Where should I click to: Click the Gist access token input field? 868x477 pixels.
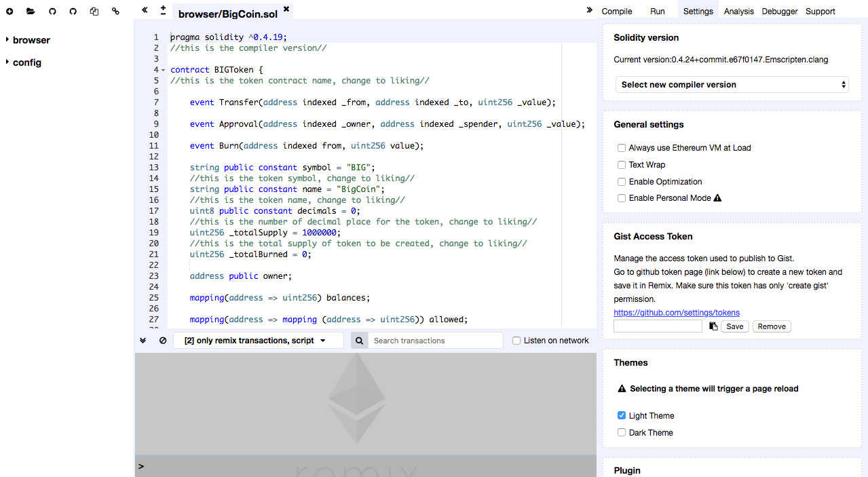click(658, 326)
